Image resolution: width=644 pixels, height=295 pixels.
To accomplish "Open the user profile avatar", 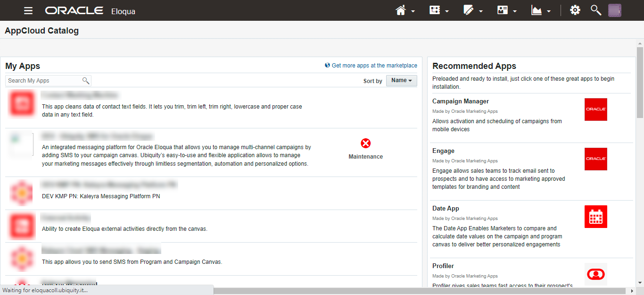I will pyautogui.click(x=615, y=10).
